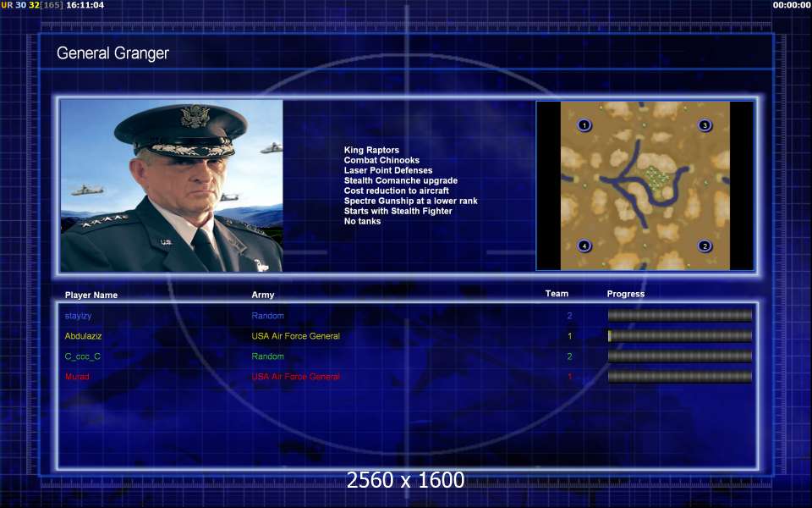Select player name stayizy
Image resolution: width=812 pixels, height=508 pixels.
point(78,316)
